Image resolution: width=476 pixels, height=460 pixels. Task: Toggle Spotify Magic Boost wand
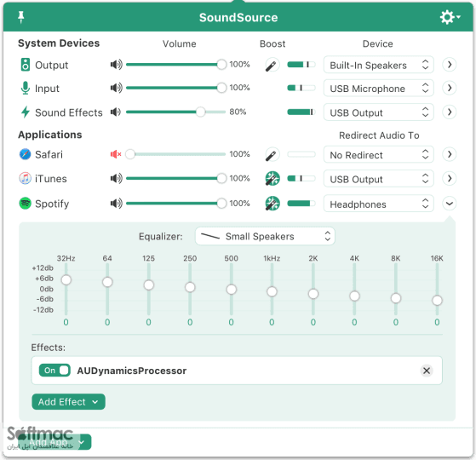272,204
